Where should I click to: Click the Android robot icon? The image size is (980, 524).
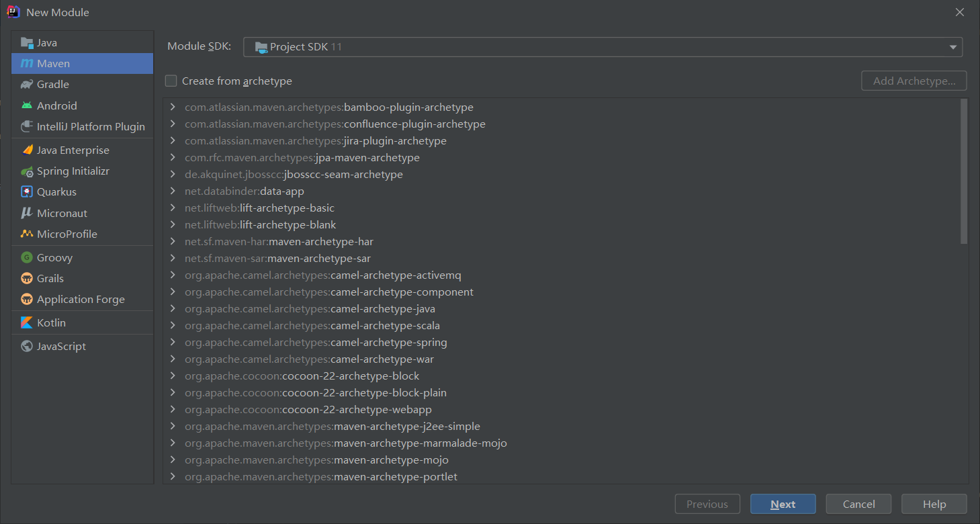click(27, 105)
